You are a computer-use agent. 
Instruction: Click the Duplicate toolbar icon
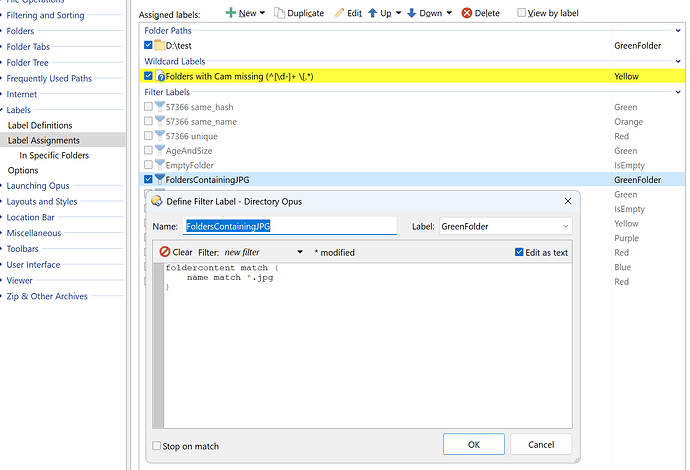[279, 13]
